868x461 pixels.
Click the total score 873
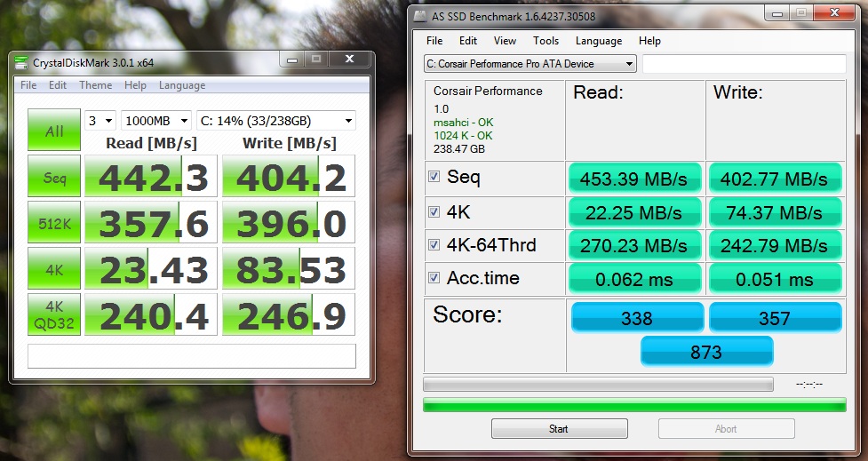(x=706, y=352)
